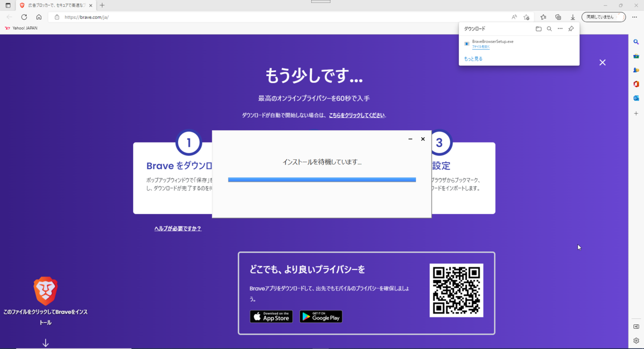Hide the sidebar panel icon

point(636,326)
